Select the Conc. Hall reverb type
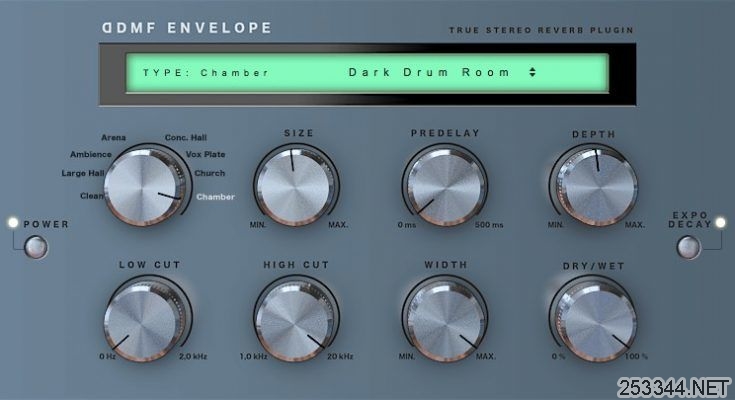 [x=186, y=137]
